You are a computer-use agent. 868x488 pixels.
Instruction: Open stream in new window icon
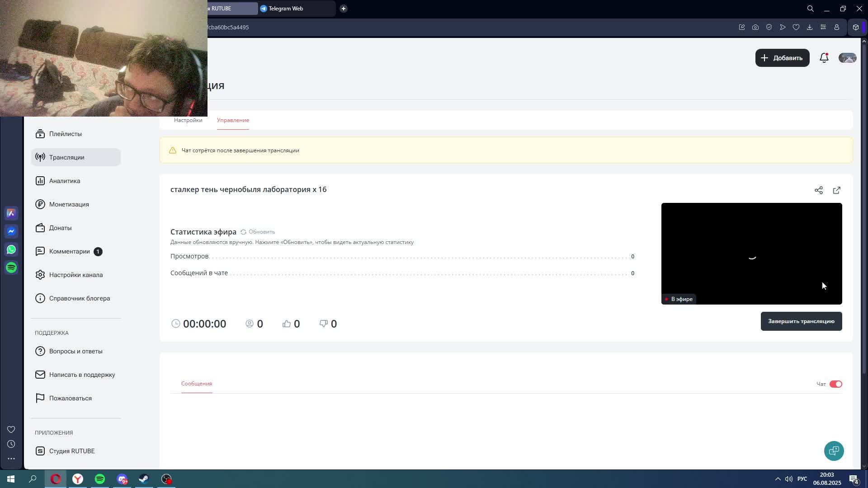coord(836,190)
